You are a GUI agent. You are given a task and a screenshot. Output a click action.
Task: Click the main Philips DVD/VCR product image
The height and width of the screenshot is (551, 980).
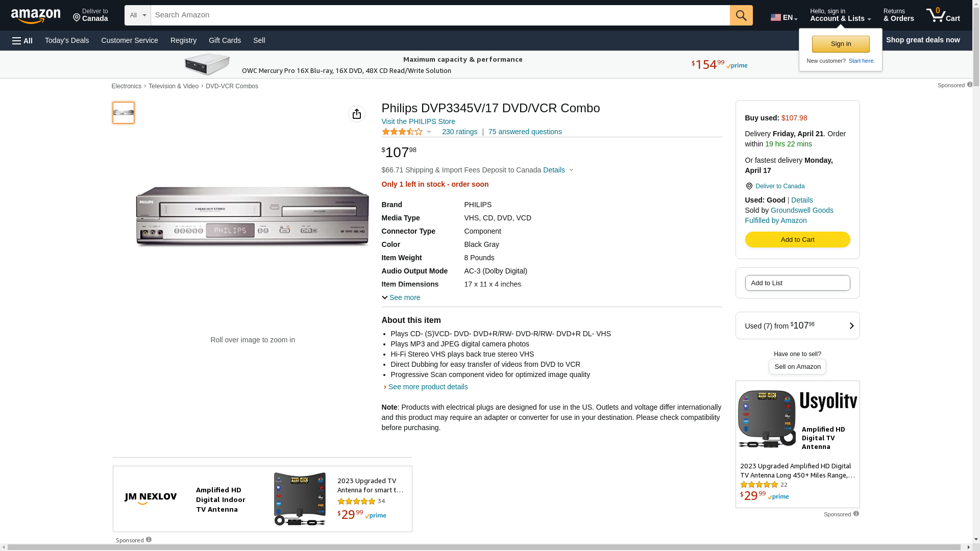tap(253, 216)
